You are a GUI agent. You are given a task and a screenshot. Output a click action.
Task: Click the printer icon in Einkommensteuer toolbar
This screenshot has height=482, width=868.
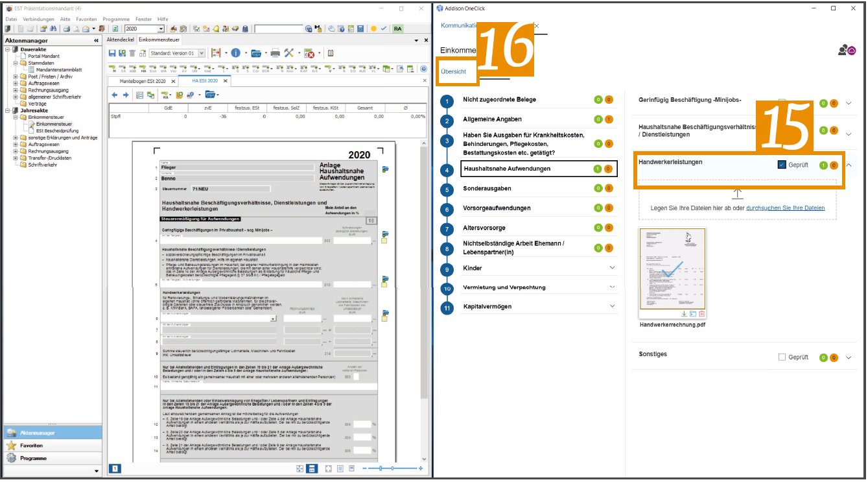pyautogui.click(x=275, y=53)
